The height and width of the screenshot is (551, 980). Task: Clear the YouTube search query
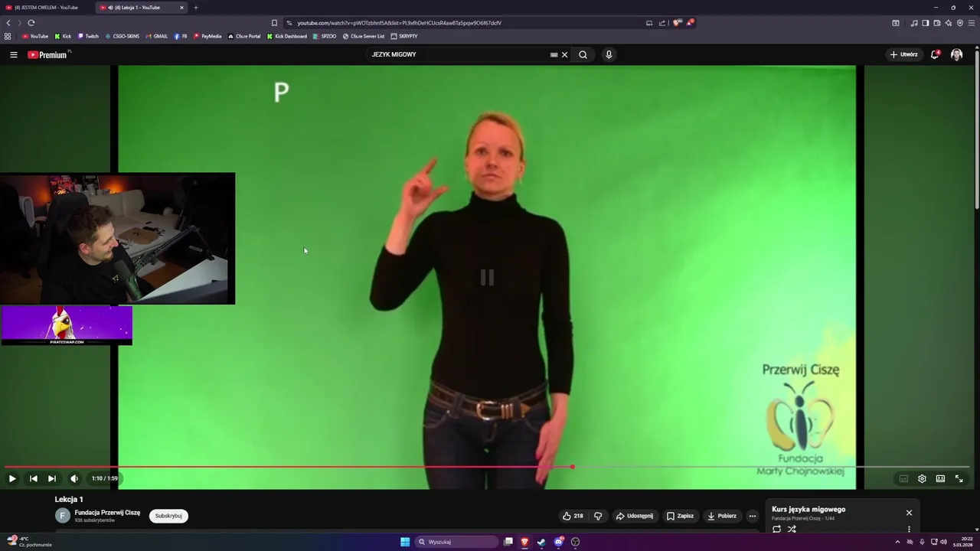click(x=565, y=54)
